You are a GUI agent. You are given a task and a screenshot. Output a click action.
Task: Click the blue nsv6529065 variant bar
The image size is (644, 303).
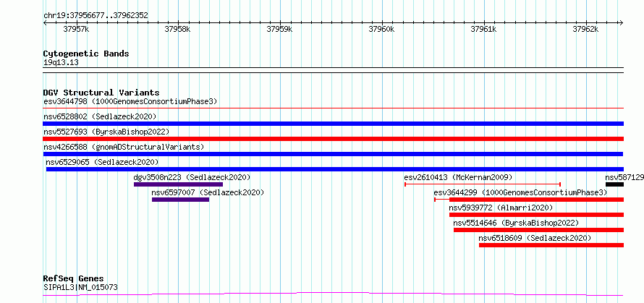335,169
